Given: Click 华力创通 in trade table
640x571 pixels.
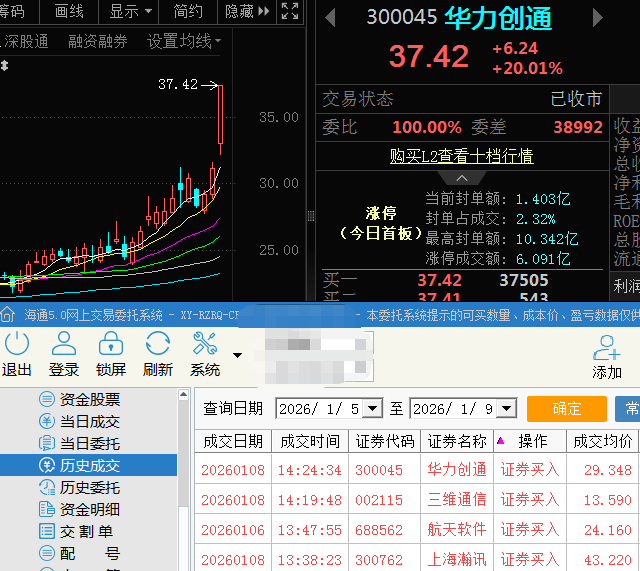Looking at the screenshot, I should 457,469.
